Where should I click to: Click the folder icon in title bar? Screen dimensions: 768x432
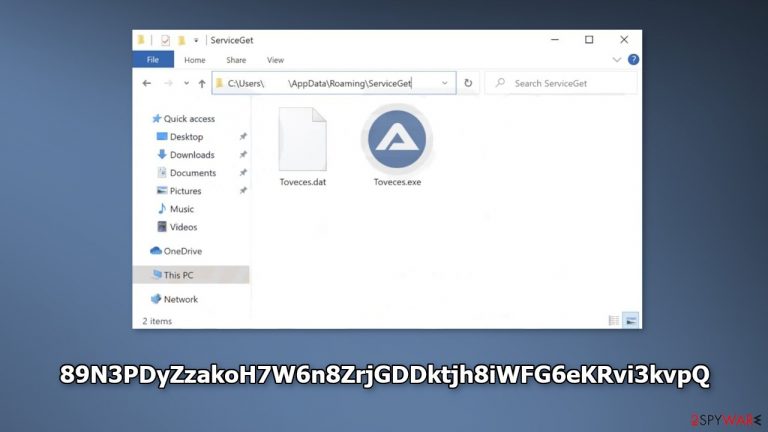pos(141,40)
